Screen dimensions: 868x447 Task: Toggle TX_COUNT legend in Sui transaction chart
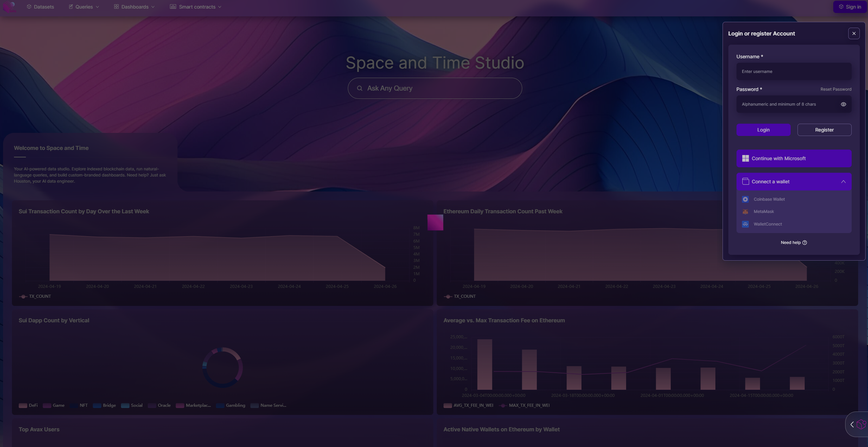(35, 297)
